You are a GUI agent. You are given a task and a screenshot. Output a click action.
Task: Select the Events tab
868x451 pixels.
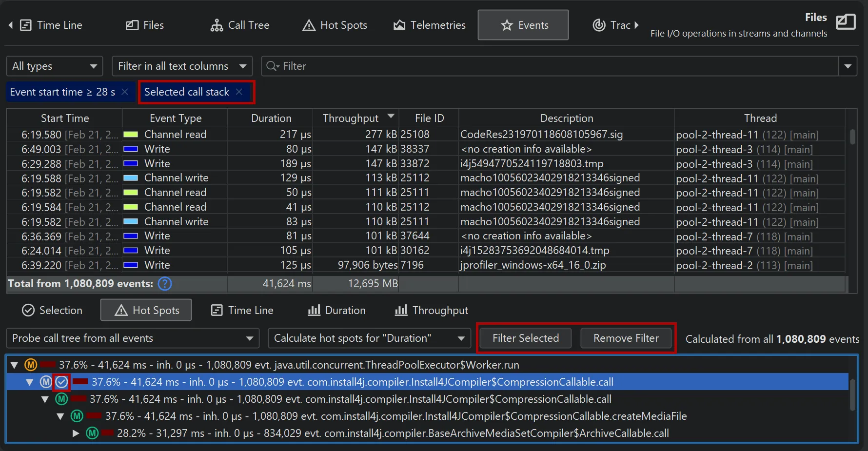[x=523, y=25]
